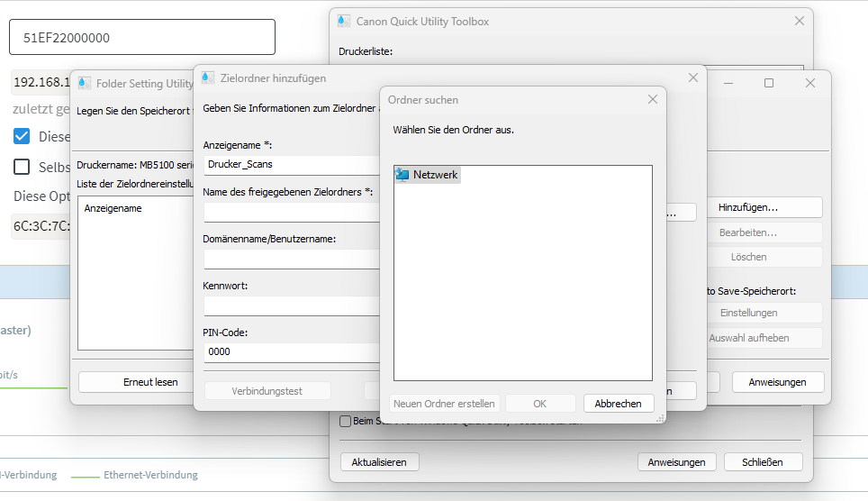This screenshot has height=501, width=868.
Task: Click the 6C:3C:7C: MAC address field
Action: [x=41, y=226]
